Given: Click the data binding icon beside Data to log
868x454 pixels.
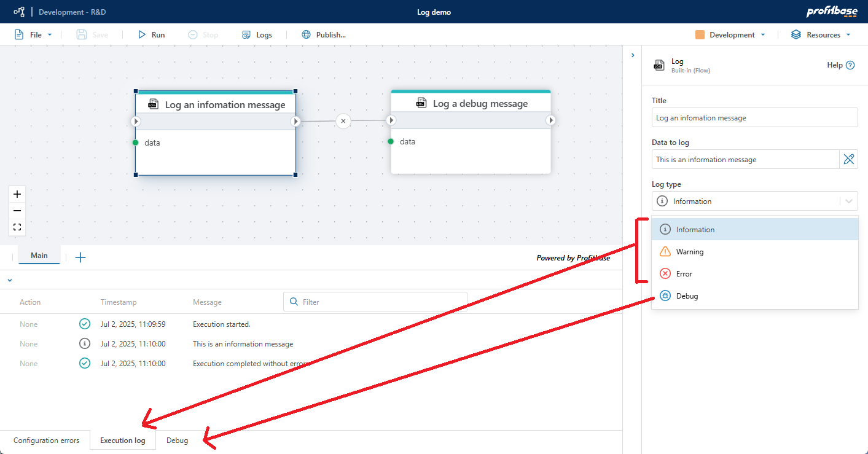Looking at the screenshot, I should pyautogui.click(x=848, y=160).
